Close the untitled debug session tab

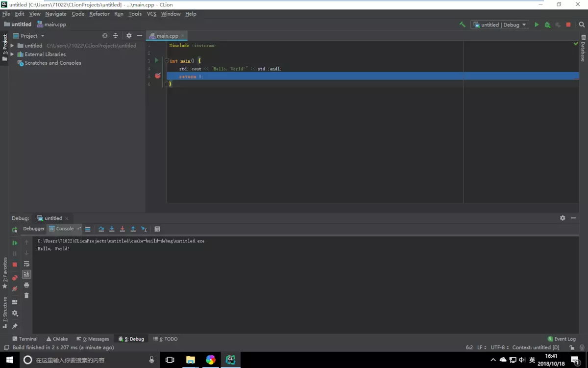[x=67, y=218]
